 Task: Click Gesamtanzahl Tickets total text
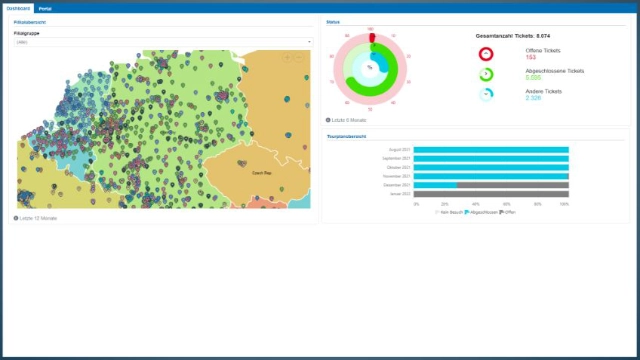[513, 36]
